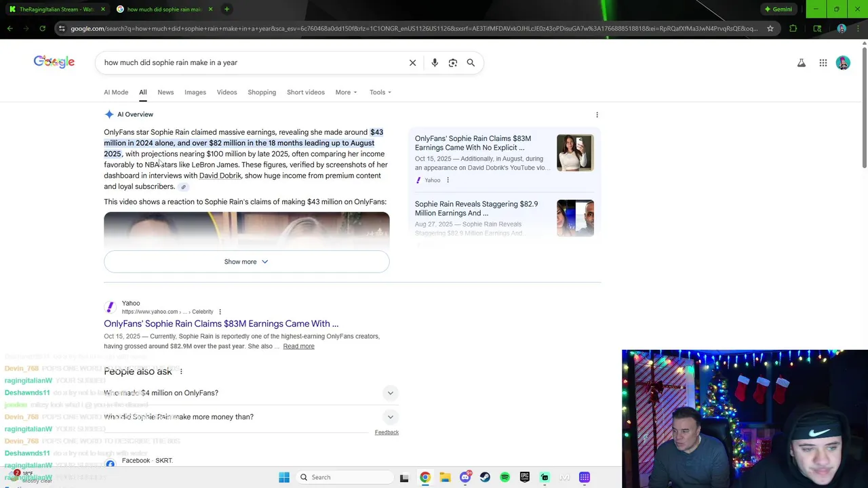868x488 pixels.
Task: Click the Chrome address bar URL
Action: 414,28
